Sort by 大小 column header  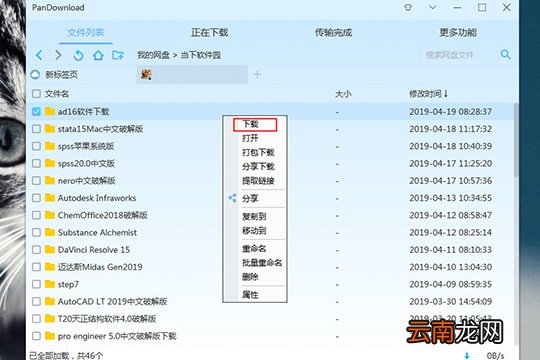click(343, 94)
